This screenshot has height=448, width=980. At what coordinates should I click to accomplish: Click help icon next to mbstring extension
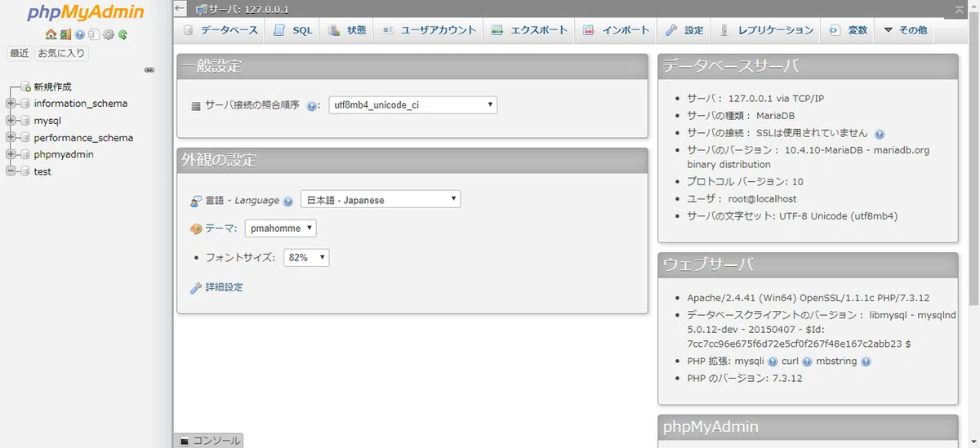866,362
